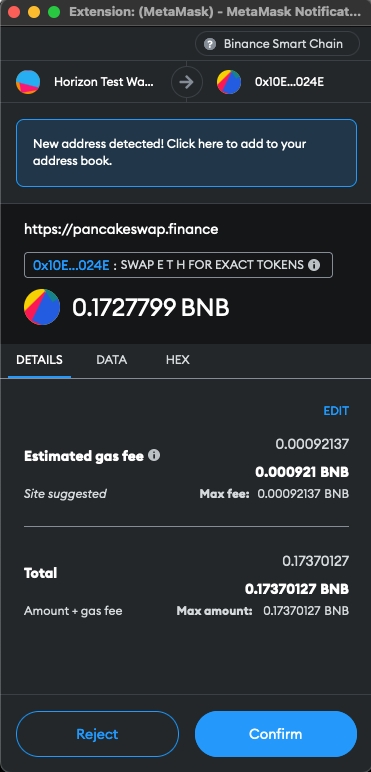Click the question mark network icon
This screenshot has width=371, height=772.
210,44
